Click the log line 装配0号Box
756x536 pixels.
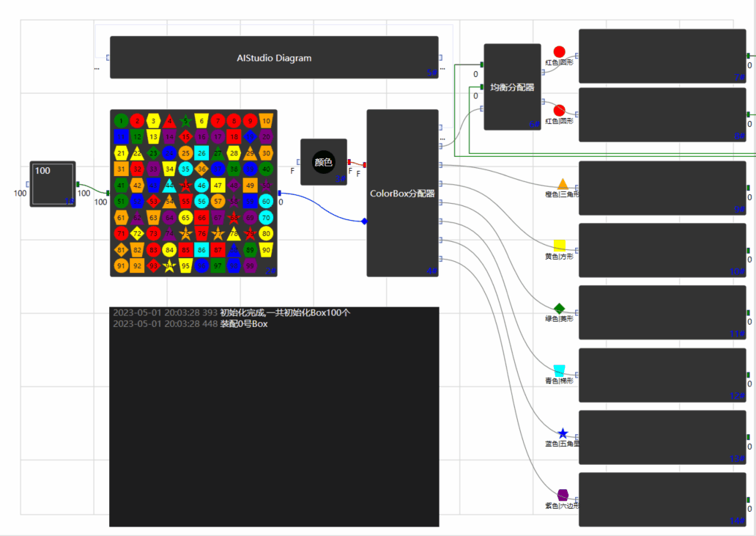(x=244, y=324)
